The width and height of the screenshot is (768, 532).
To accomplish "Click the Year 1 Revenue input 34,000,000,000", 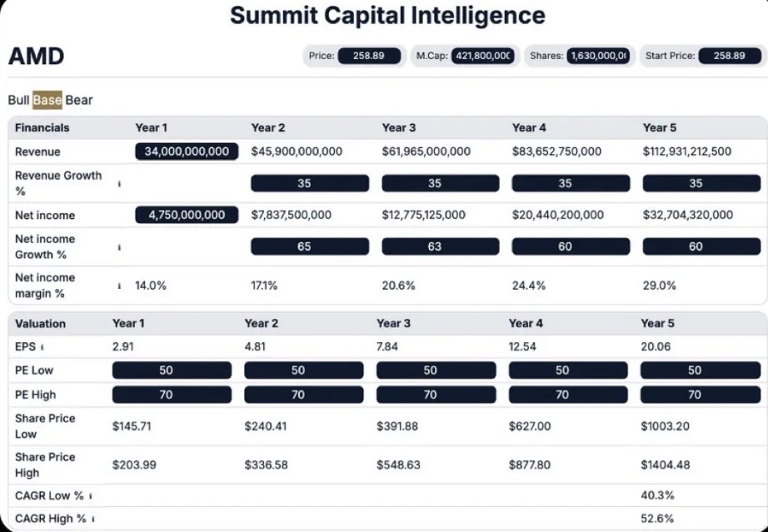I will 187,152.
